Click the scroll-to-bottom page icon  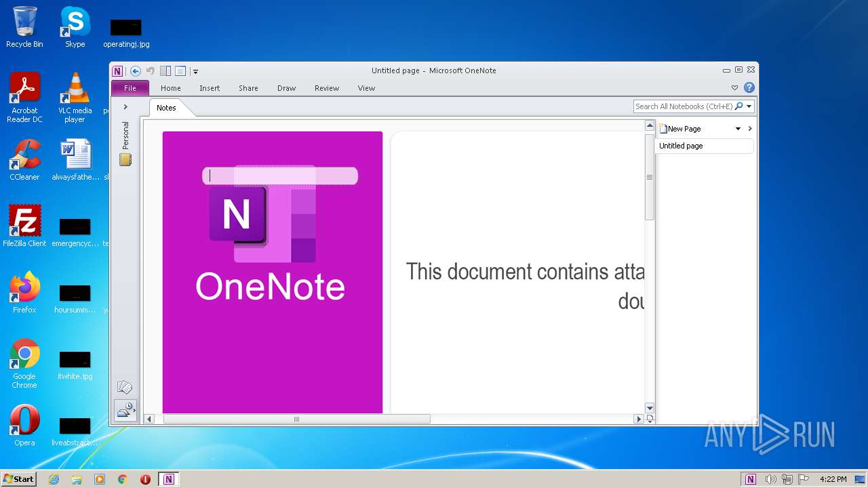click(650, 419)
